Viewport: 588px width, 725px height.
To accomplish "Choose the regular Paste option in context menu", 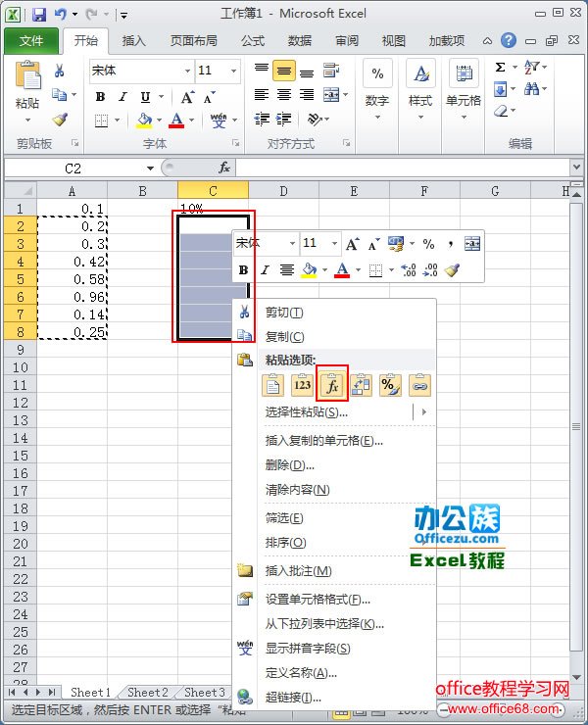I will tap(273, 385).
